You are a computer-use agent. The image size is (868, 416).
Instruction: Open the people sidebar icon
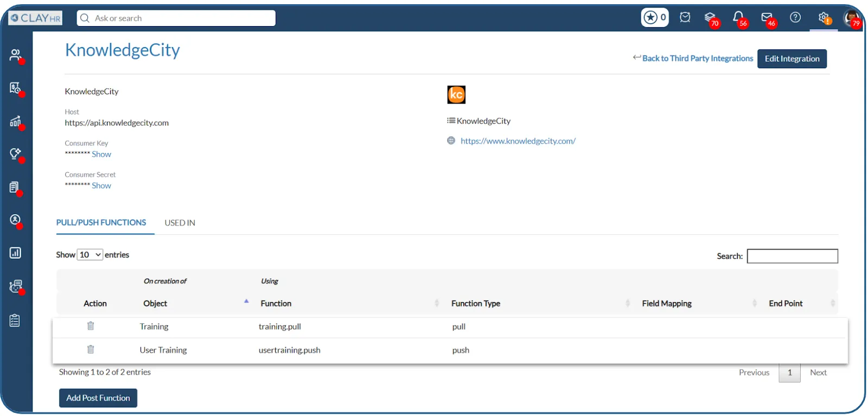pyautogui.click(x=16, y=55)
